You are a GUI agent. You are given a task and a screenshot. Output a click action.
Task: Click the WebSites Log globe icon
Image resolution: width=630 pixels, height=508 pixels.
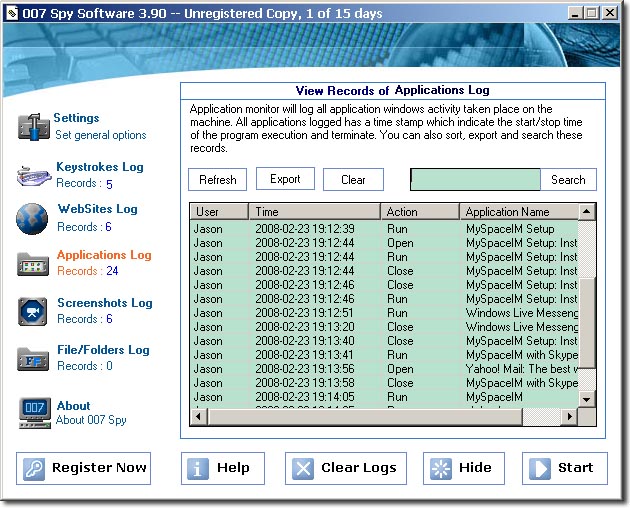pyautogui.click(x=32, y=219)
